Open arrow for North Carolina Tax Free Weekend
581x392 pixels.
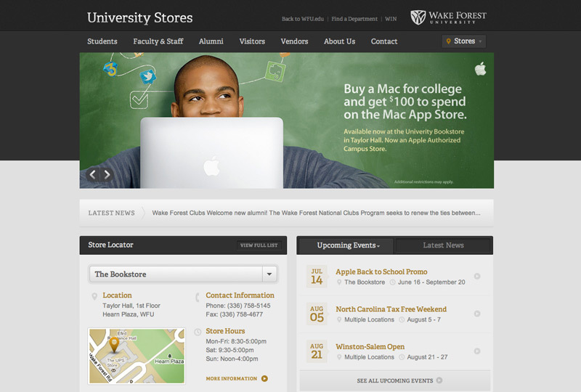coord(477,314)
